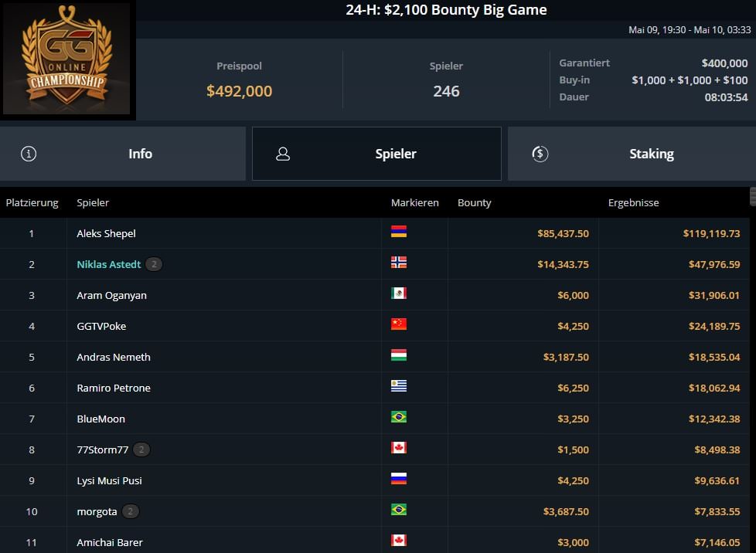Viewport: 756px width, 553px height.
Task: Sort by the Platzierung column header
Action: [32, 203]
